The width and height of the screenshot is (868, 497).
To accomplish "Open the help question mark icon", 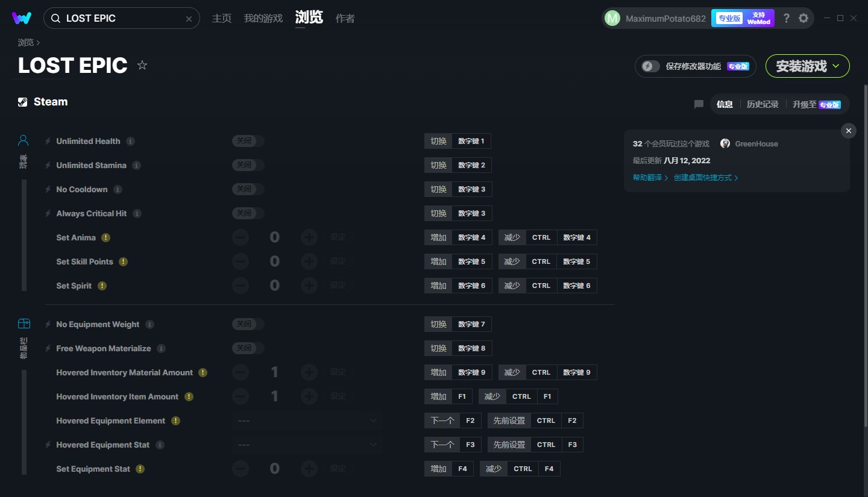I will [786, 18].
